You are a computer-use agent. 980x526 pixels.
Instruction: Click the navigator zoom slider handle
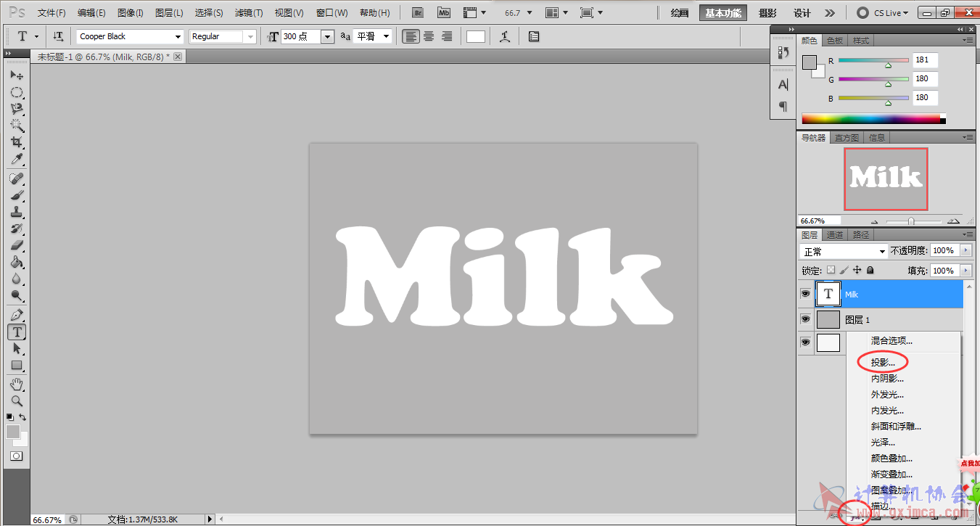[x=911, y=221]
